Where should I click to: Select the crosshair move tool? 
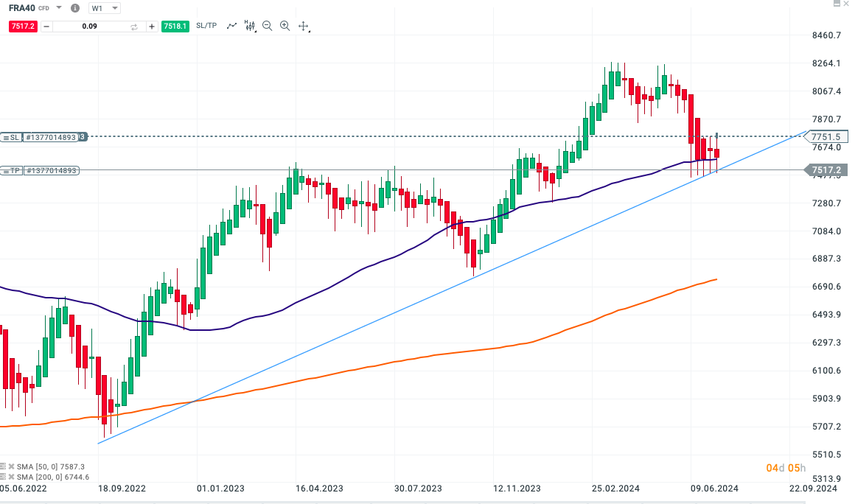click(303, 26)
